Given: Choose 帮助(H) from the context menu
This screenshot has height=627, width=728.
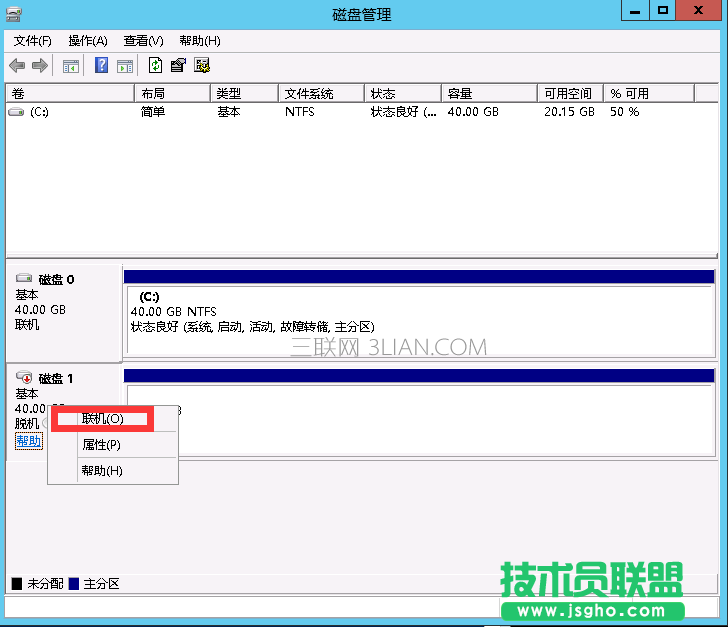Looking at the screenshot, I should pos(101,471).
